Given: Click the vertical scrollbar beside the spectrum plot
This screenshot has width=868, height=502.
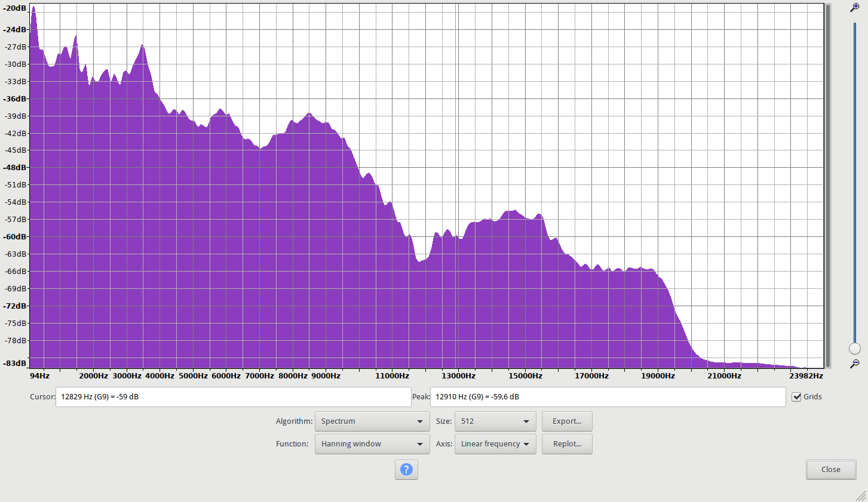Looking at the screenshot, I should click(828, 186).
